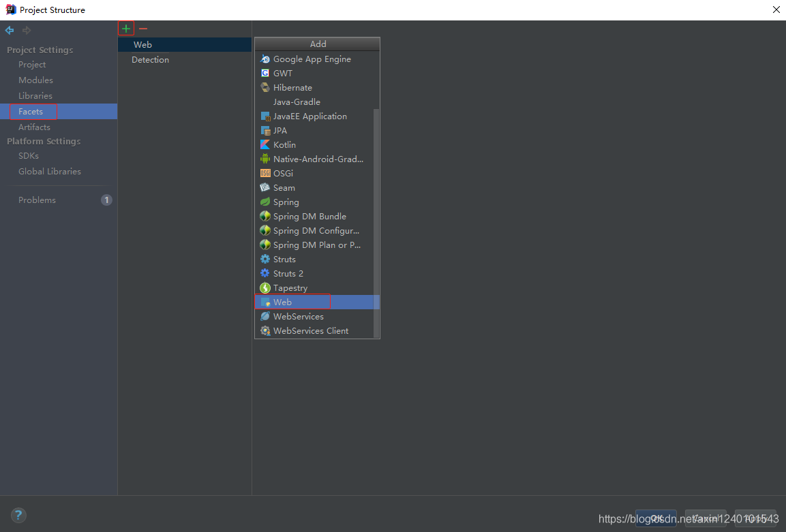
Task: Click the Android robot icon for Native-Android-Gradle
Action: [x=265, y=159]
